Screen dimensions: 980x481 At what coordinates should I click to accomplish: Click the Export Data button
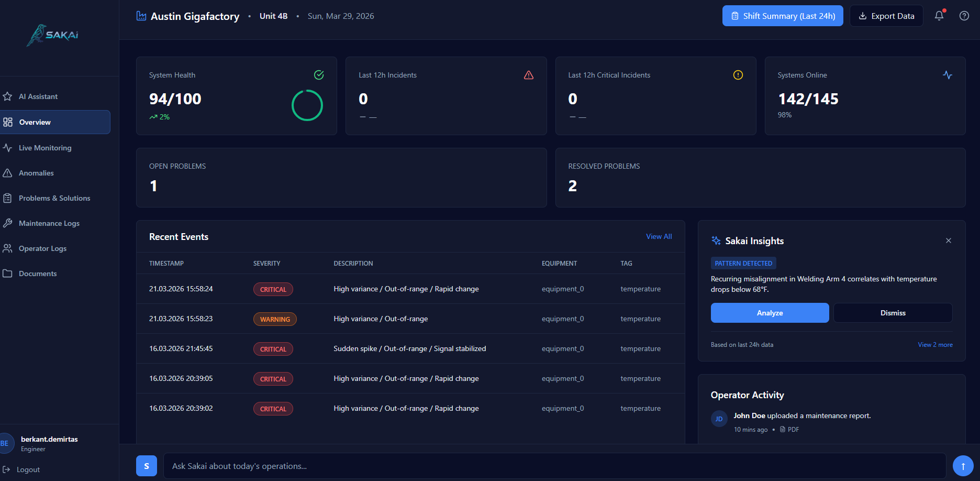pos(886,16)
